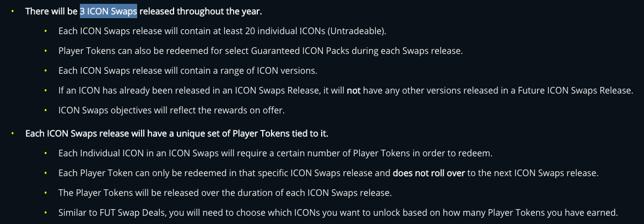Click the yellow bullet before "There will be"
Image resolution: width=644 pixels, height=224 pixels.
coord(13,12)
